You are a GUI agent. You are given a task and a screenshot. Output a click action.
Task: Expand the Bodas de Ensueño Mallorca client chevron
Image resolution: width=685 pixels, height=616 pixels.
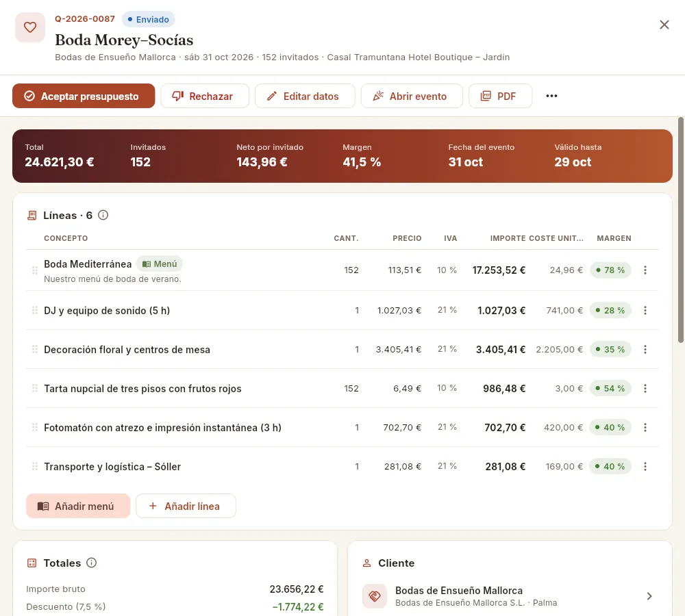click(649, 596)
